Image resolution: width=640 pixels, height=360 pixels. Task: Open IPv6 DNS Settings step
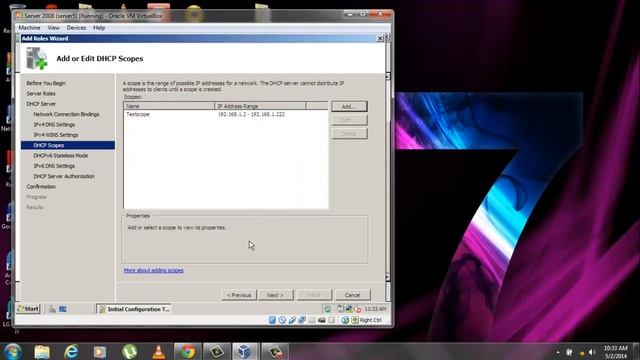54,166
